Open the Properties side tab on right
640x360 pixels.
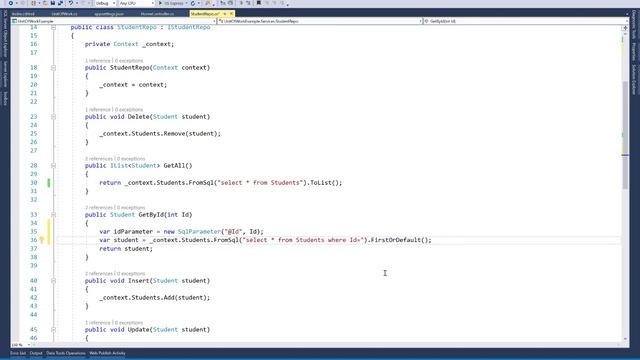tap(634, 52)
